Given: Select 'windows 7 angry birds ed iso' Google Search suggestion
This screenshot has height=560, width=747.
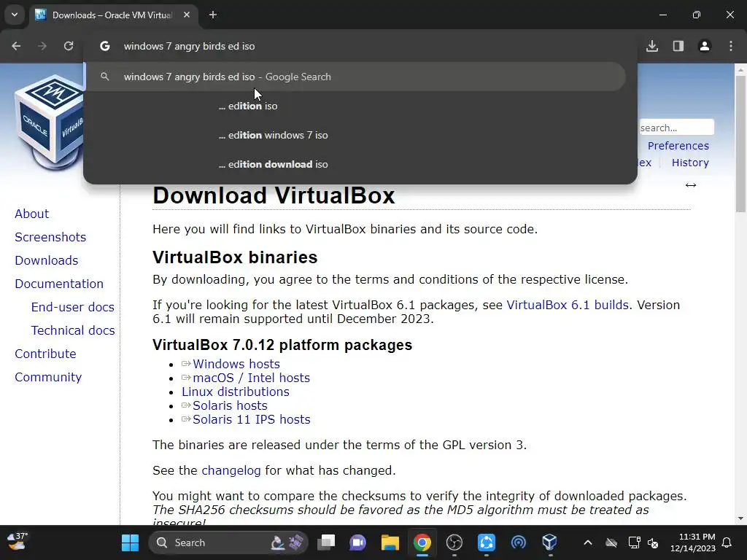Looking at the screenshot, I should [x=355, y=77].
